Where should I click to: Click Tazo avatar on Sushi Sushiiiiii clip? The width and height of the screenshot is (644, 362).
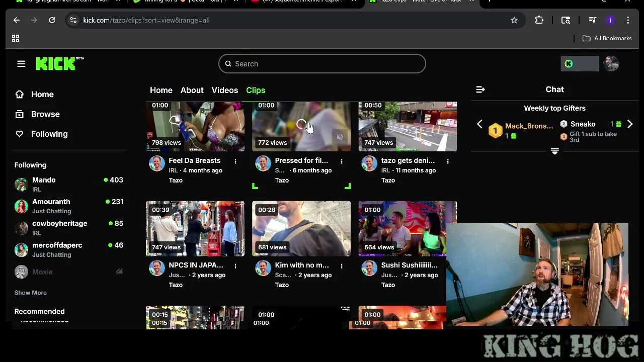tap(369, 268)
